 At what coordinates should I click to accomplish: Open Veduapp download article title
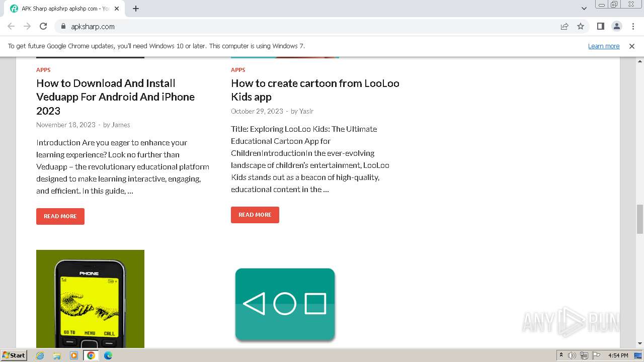[115, 97]
